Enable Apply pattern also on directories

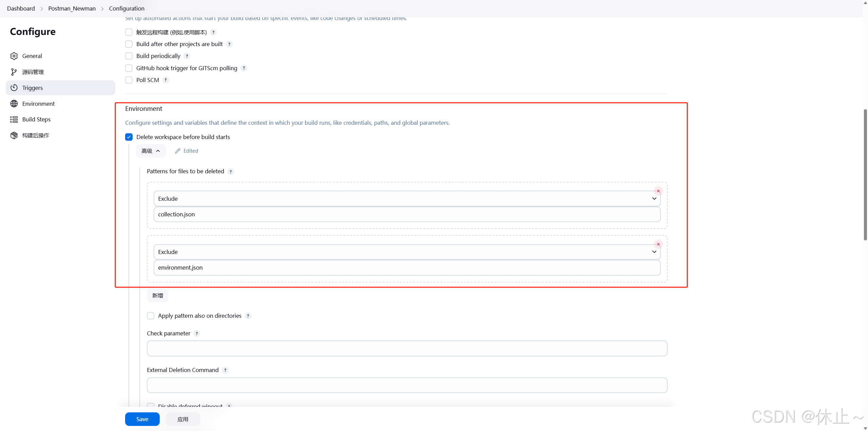click(x=151, y=316)
